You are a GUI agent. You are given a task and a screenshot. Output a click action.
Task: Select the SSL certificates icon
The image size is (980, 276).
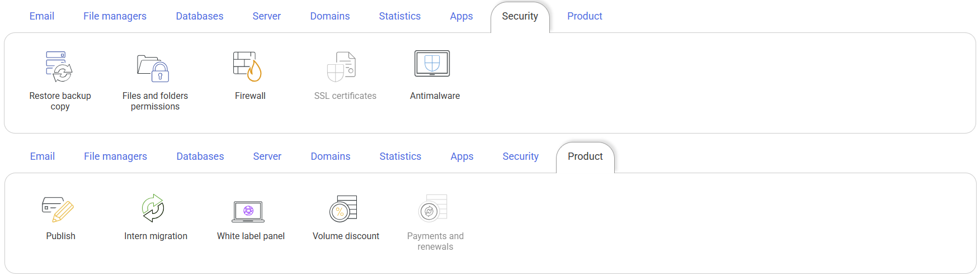[342, 67]
